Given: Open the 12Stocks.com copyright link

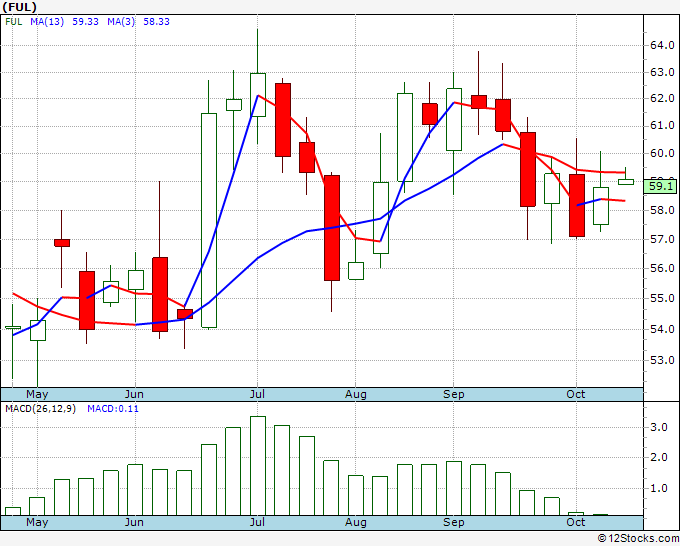Looking at the screenshot, I should [638, 538].
